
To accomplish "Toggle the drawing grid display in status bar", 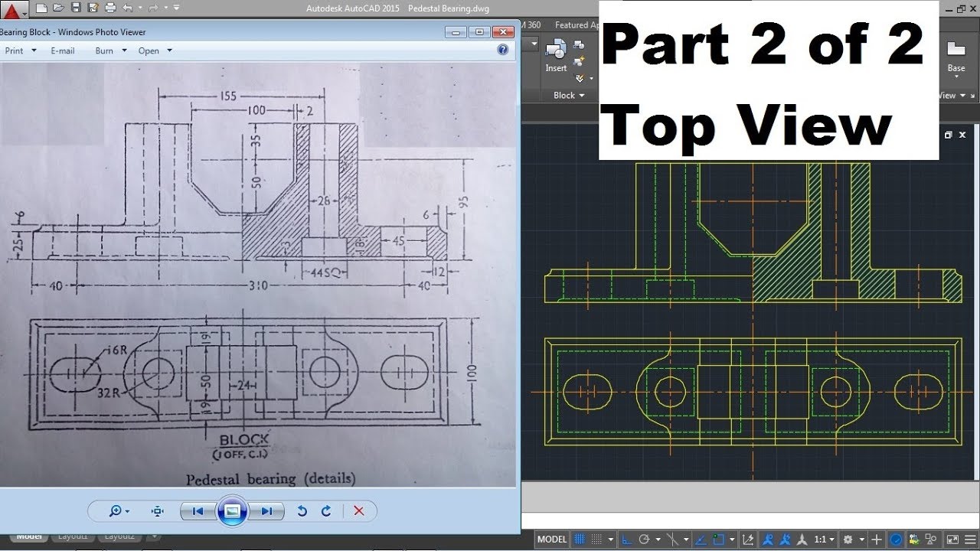I will 578,540.
